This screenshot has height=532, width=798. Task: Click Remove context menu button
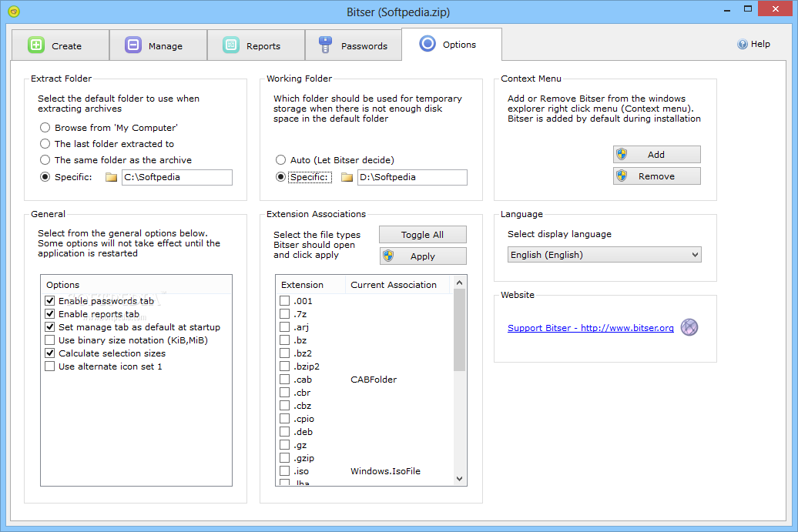click(x=656, y=176)
